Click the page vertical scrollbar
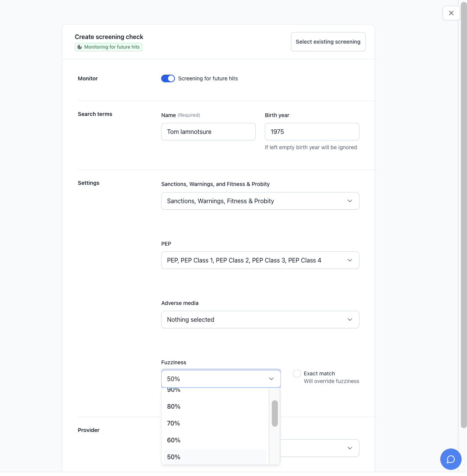Screen dimensions: 467x476 (x=464, y=214)
